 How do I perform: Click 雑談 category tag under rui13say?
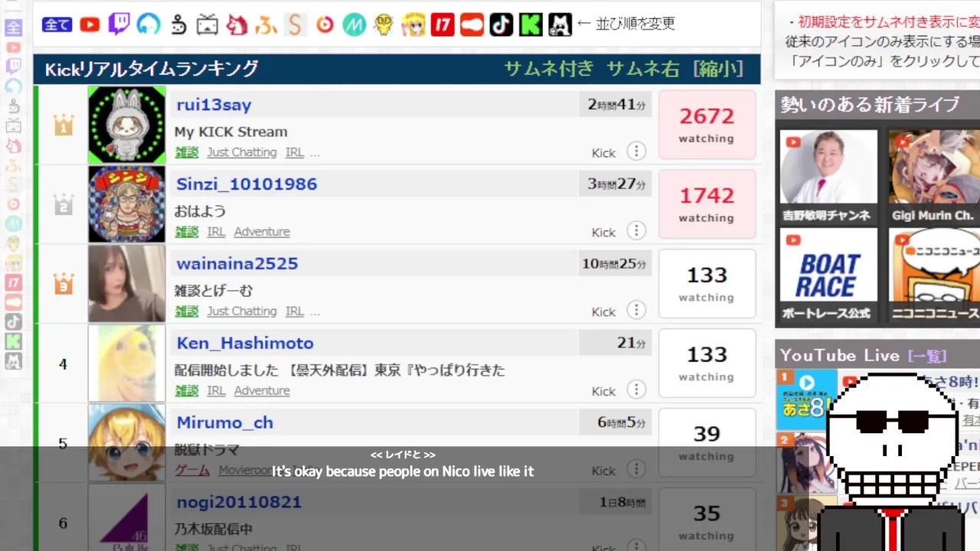[187, 152]
